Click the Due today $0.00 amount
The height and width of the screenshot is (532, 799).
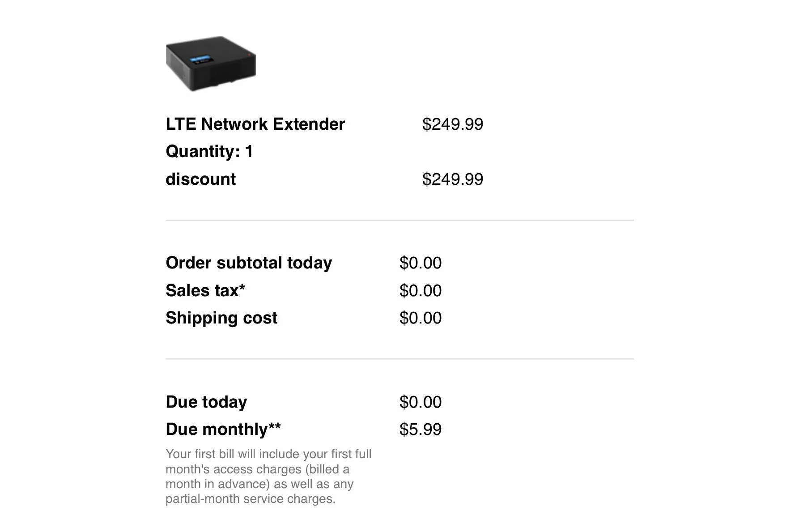tap(420, 402)
